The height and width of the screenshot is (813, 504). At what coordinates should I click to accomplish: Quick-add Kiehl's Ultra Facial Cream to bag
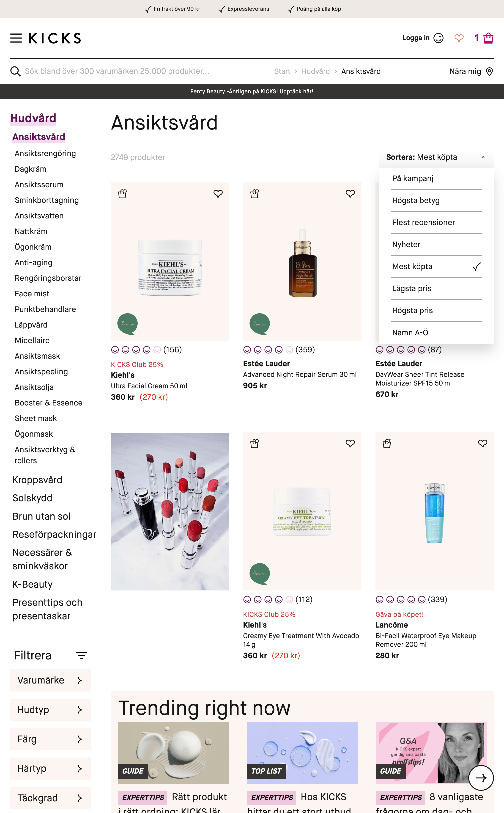pos(122,194)
